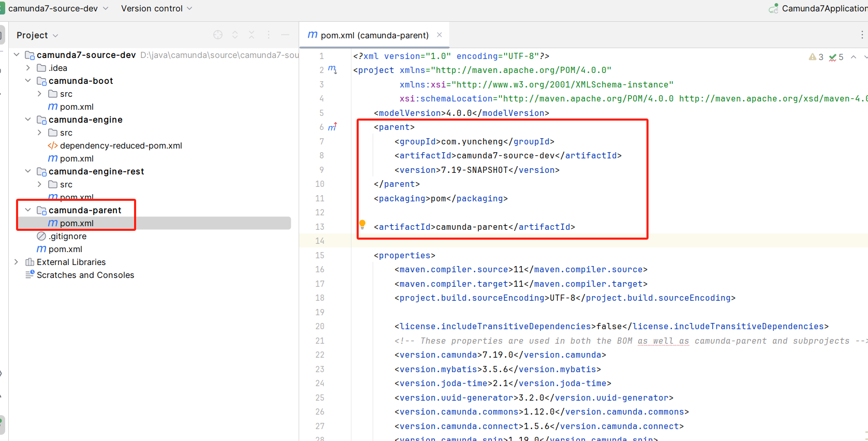Click the .idea folder icon
868x441 pixels.
coord(41,68)
